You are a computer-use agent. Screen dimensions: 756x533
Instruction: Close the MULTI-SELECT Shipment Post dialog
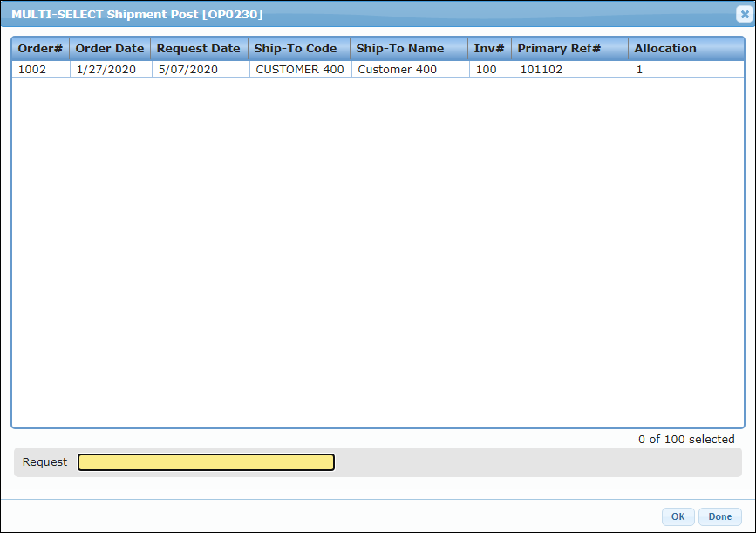[x=743, y=14]
